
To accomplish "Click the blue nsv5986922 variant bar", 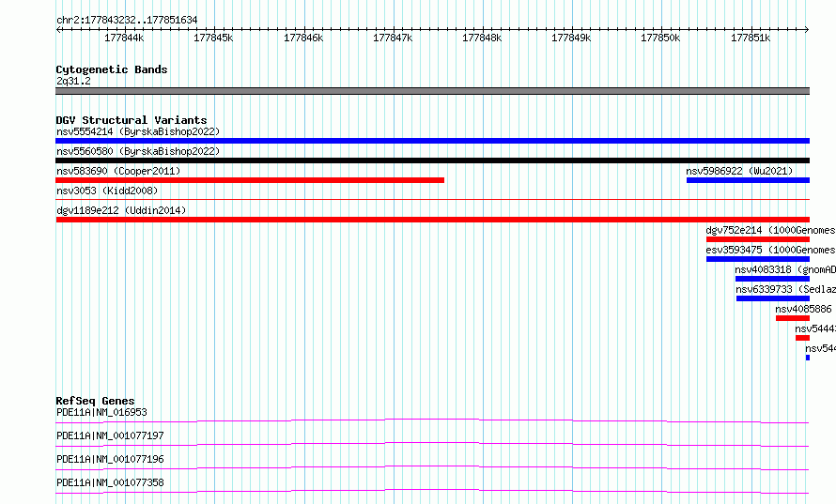I will 748,180.
